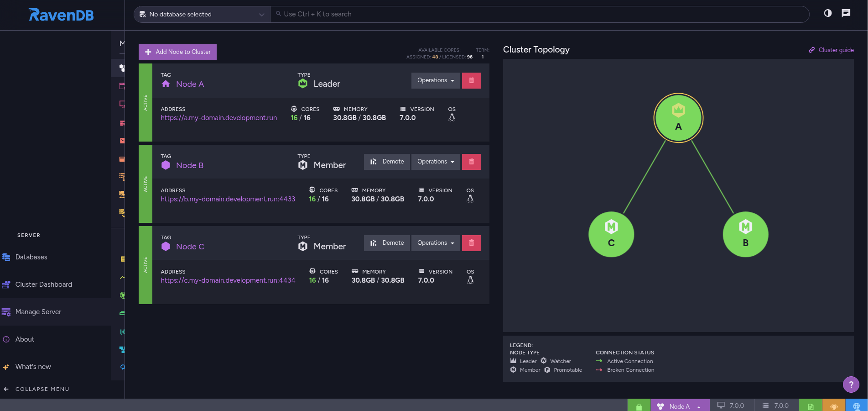The height and width of the screenshot is (411, 868).
Task: Open What's new in the sidebar
Action: pos(55,367)
